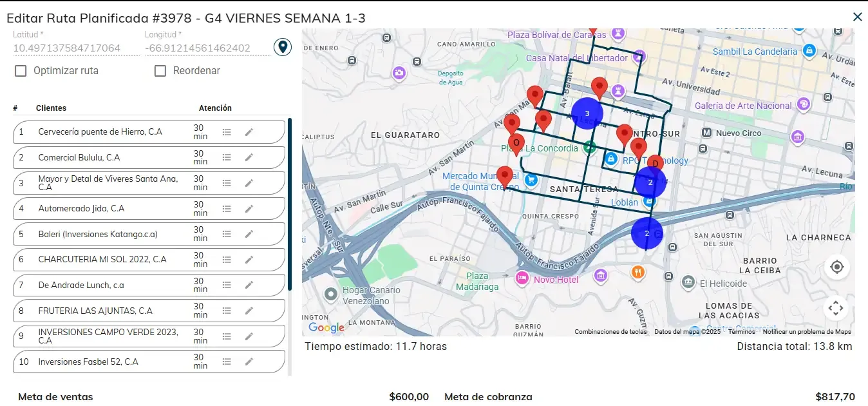Edit the FRUTERIA LAS AJUNTAS entry
The height and width of the screenshot is (406, 868).
(249, 311)
